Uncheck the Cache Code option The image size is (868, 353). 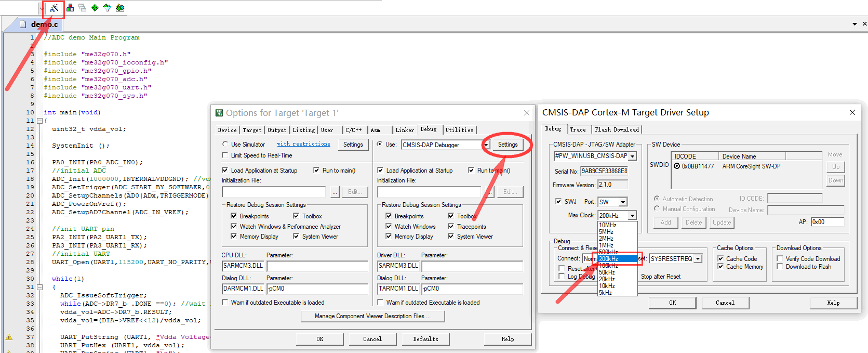(720, 259)
